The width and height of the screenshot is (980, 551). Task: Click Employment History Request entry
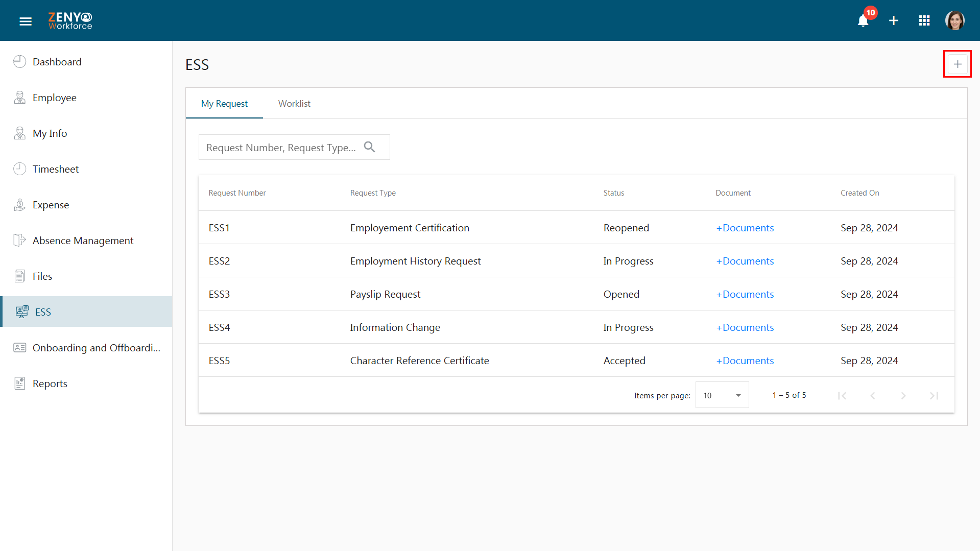click(415, 261)
